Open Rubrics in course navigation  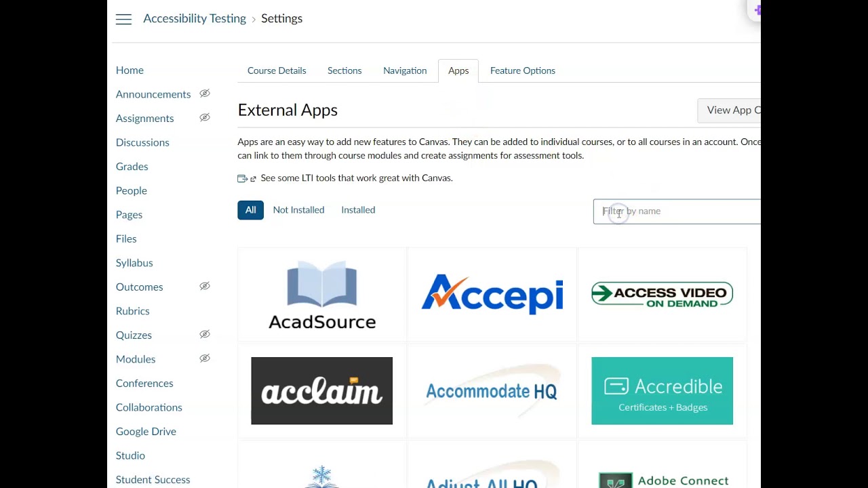(132, 311)
